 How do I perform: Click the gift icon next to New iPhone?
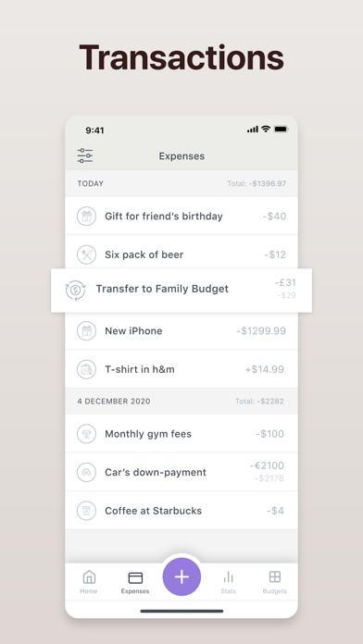click(86, 331)
